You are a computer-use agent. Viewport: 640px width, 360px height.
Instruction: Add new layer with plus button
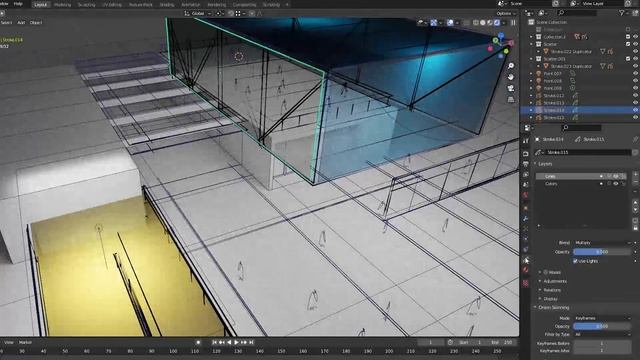pyautogui.click(x=635, y=174)
